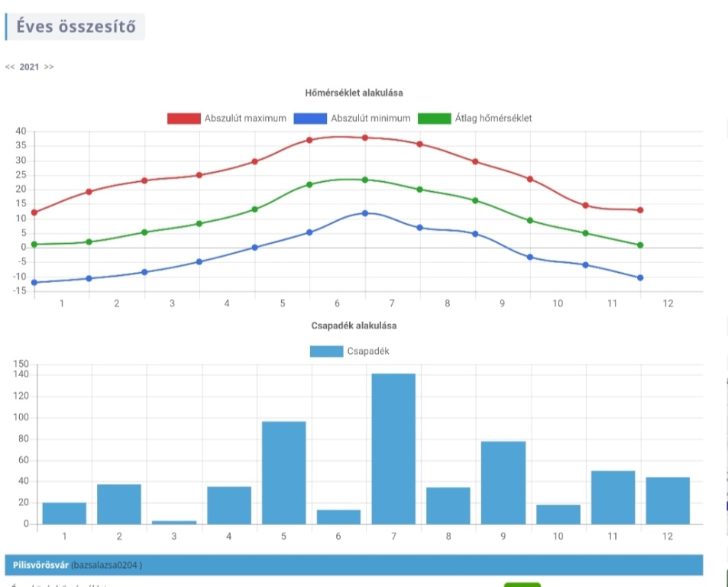728x587 pixels.
Task: Go to next year with >> arrow
Action: point(49,67)
